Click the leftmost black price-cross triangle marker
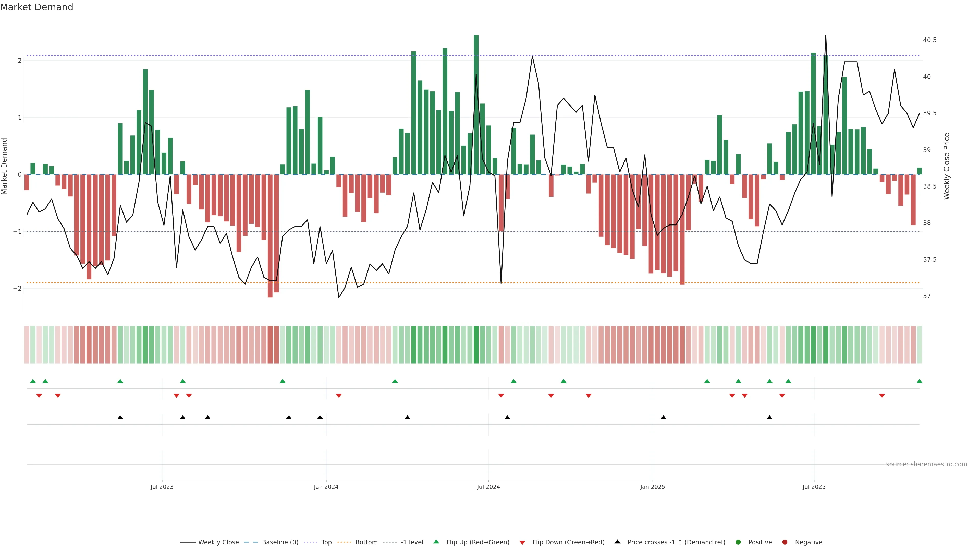The image size is (980, 551). point(120,418)
